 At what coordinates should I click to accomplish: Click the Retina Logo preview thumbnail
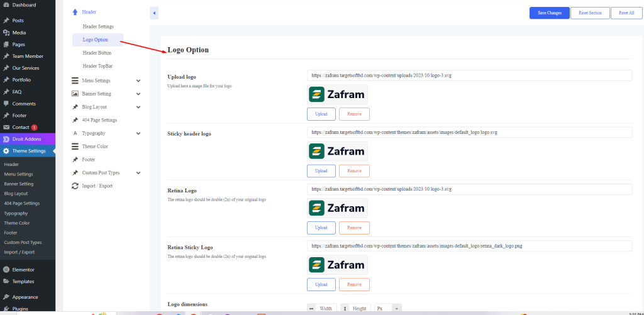pos(338,208)
